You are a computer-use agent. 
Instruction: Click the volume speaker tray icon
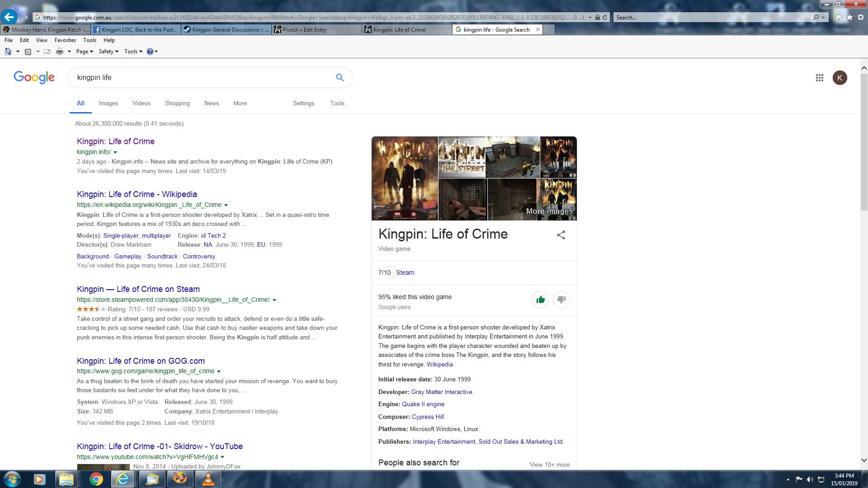(810, 479)
